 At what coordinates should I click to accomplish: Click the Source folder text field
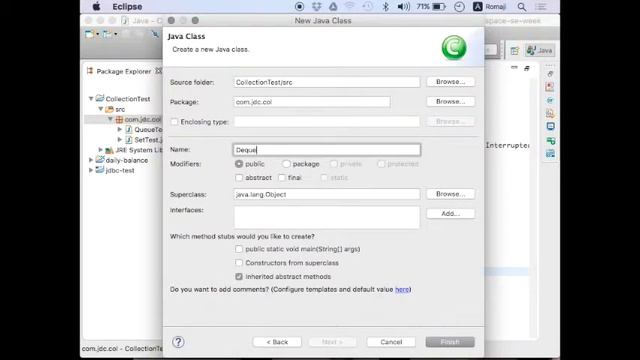327,82
